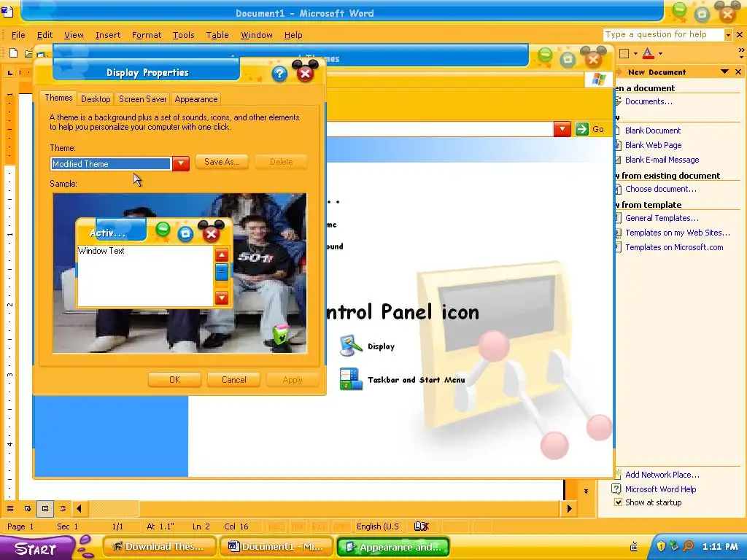Click the Outside Border toolbar icon

624,53
